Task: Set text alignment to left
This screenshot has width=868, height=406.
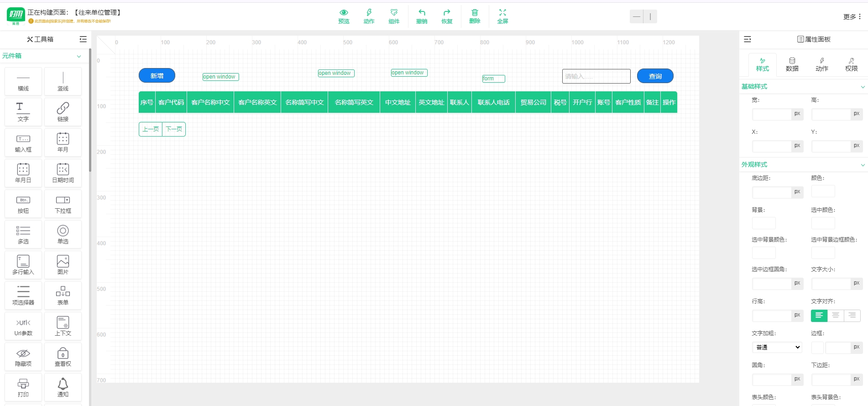Action: [x=819, y=316]
